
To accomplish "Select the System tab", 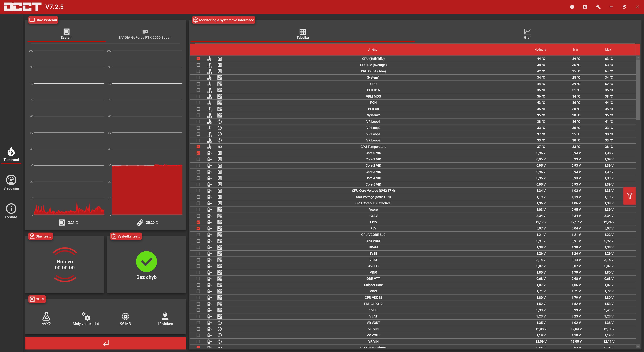I will (66, 34).
